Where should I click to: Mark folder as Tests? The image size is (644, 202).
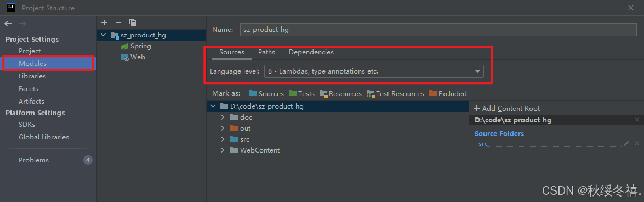(301, 94)
